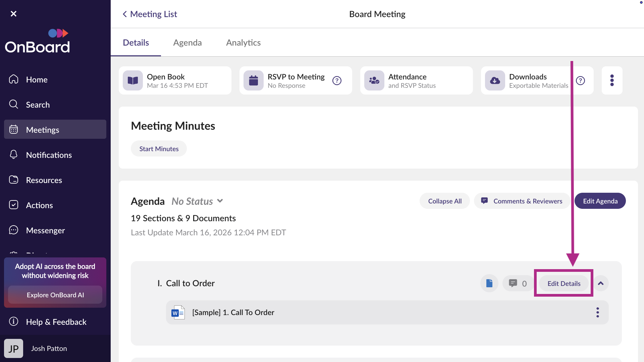
Task: Click the Open Book icon
Action: [133, 80]
